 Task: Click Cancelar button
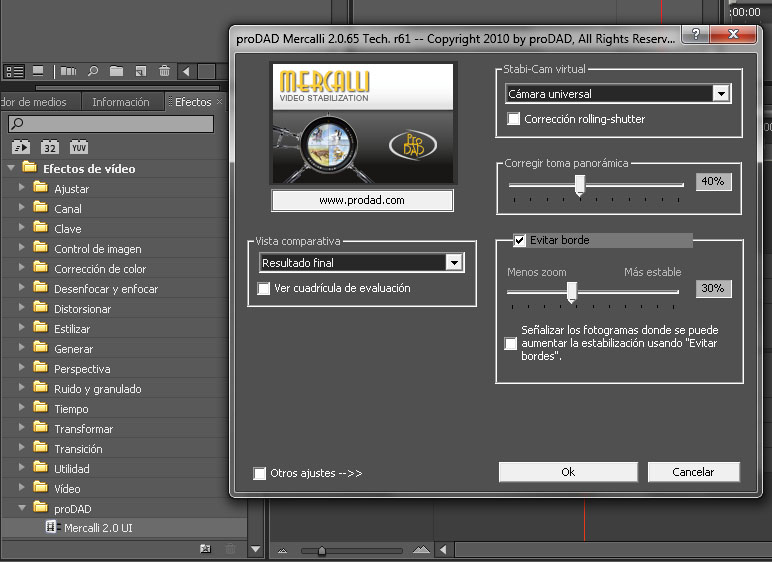(x=693, y=472)
